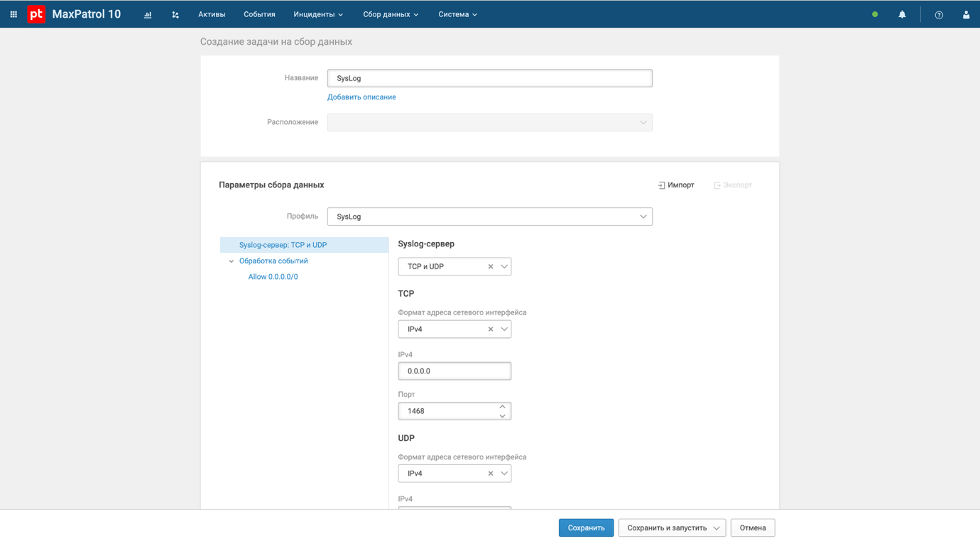Viewport: 980px width, 546px height.
Task: Click the Название input field
Action: point(490,78)
